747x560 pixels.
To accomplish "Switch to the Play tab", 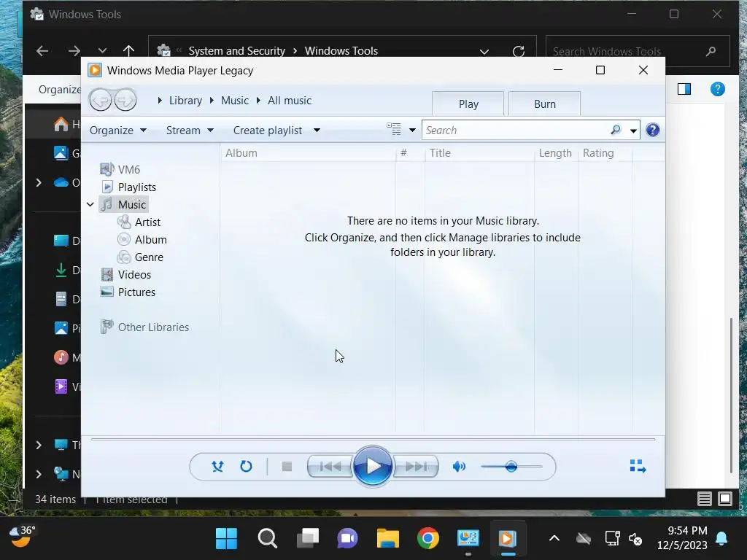I will tap(468, 104).
